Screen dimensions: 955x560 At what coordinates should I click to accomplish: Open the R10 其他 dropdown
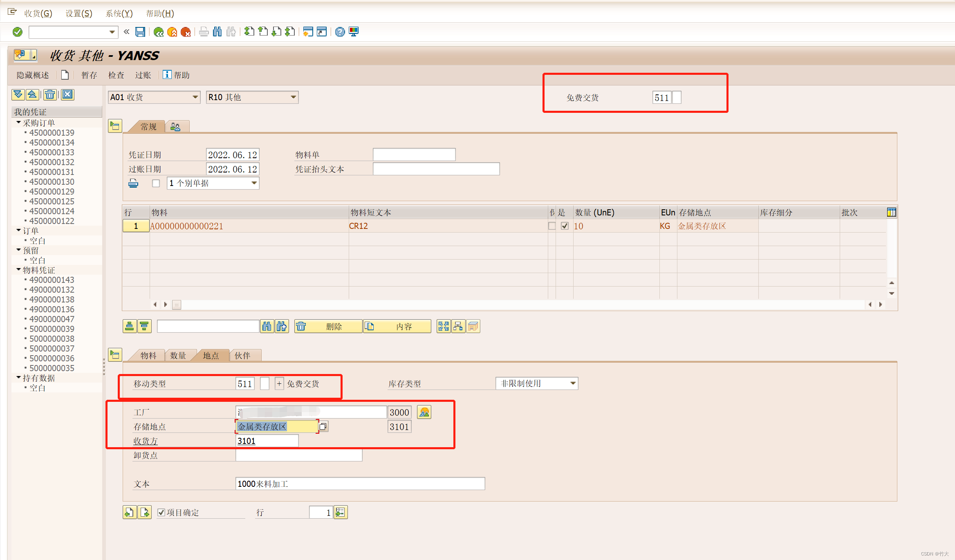click(x=293, y=97)
